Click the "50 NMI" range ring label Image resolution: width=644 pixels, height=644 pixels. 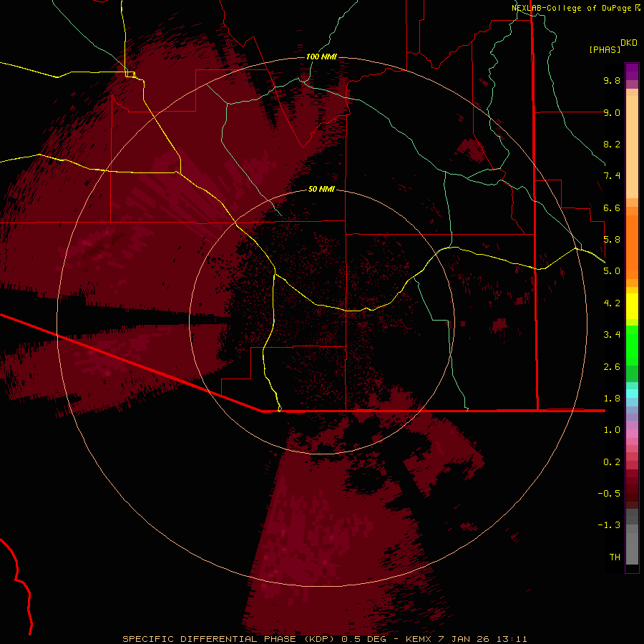pos(321,190)
